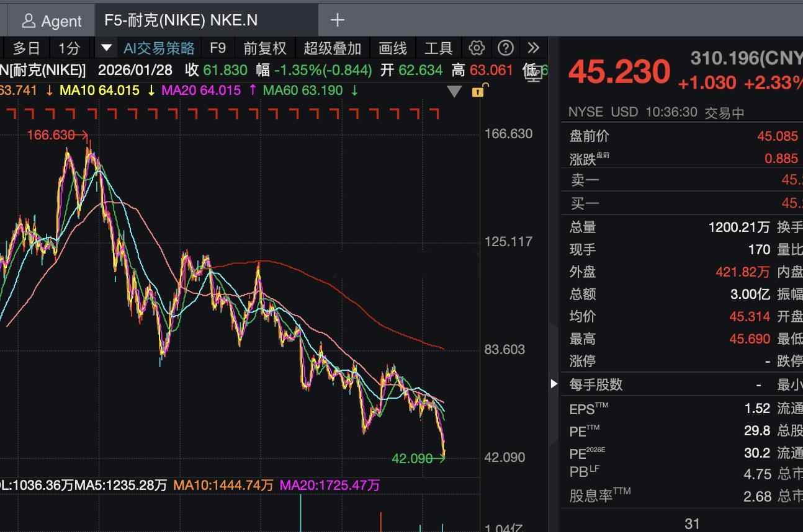The image size is (803, 532).
Task: Click the 166.630 price axis label
Action: [x=508, y=133]
